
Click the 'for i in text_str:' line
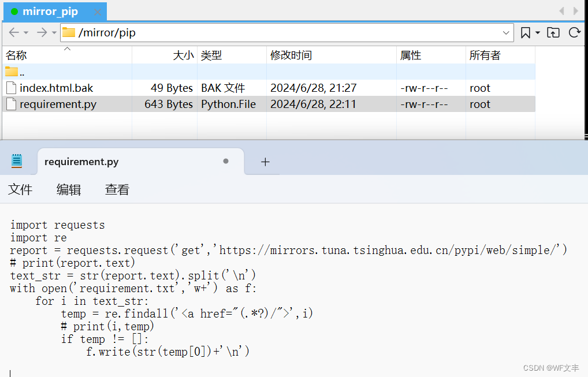click(92, 301)
